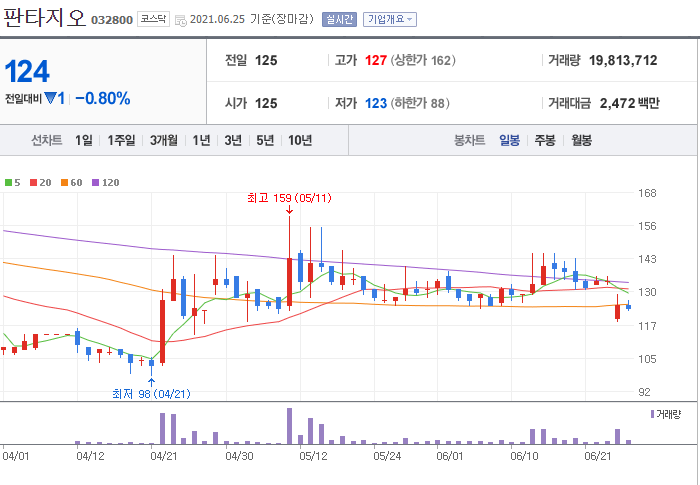Select the 1년 line chart tab
This screenshot has width=700, height=485.
(201, 140)
